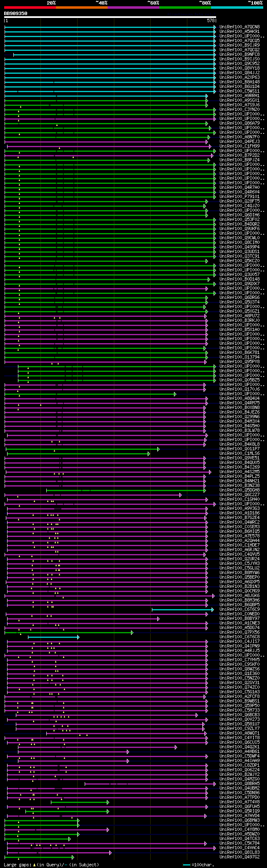This screenshot has height=868, width=267.
Task: Select label UniRef100_Q8CIM0
Action: click(239, 243)
